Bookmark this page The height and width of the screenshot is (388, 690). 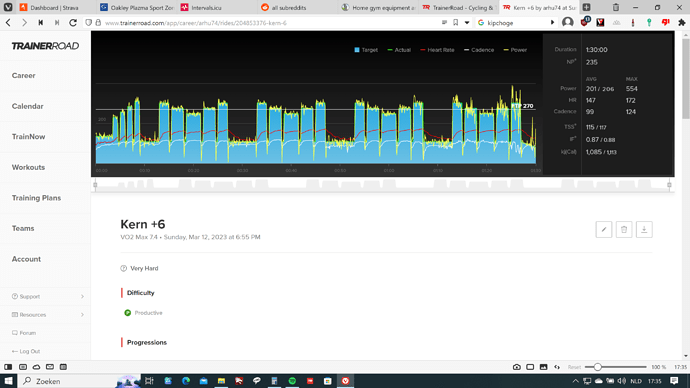point(456,22)
